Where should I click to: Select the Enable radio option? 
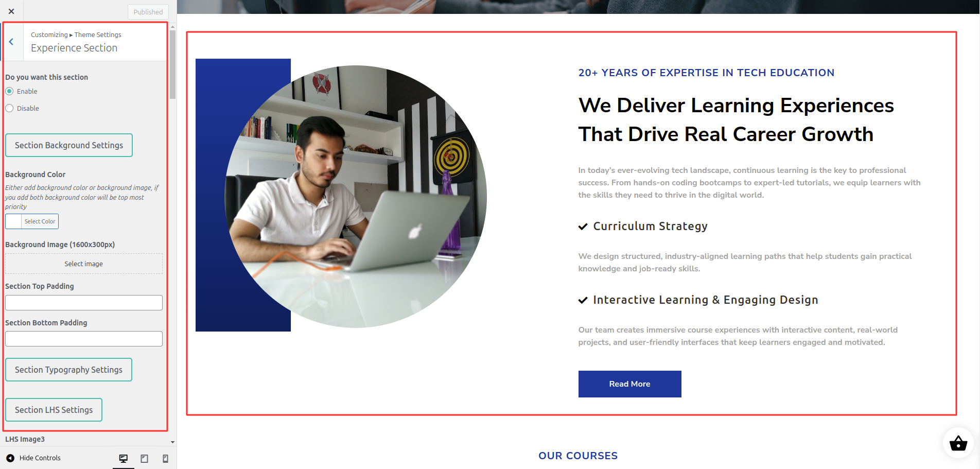[9, 91]
